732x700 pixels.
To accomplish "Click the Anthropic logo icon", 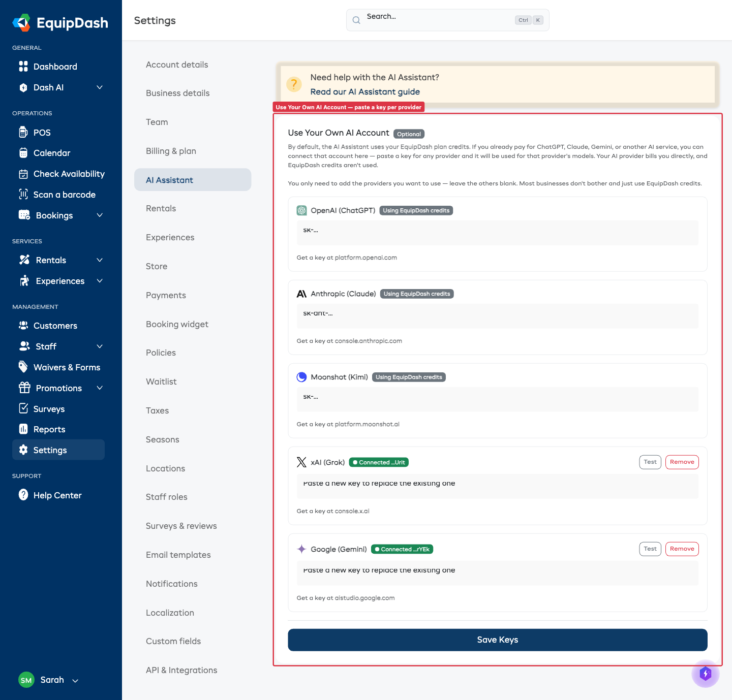I will [x=301, y=294].
